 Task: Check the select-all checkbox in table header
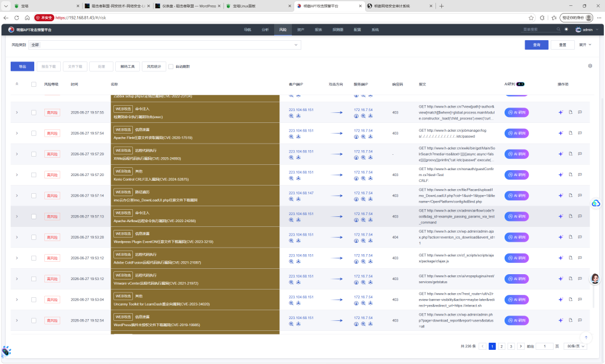(34, 84)
